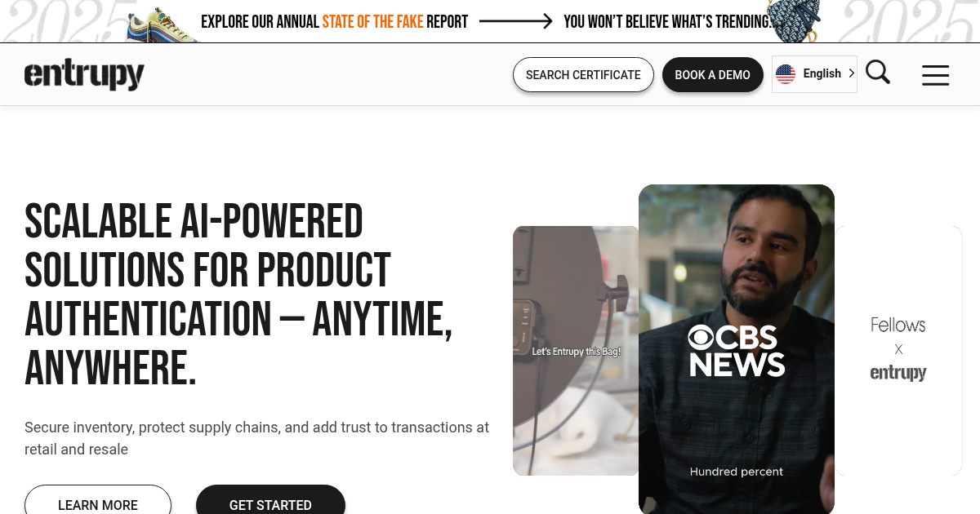Click the US flag icon
Image resolution: width=980 pixels, height=514 pixels.
[x=786, y=74]
